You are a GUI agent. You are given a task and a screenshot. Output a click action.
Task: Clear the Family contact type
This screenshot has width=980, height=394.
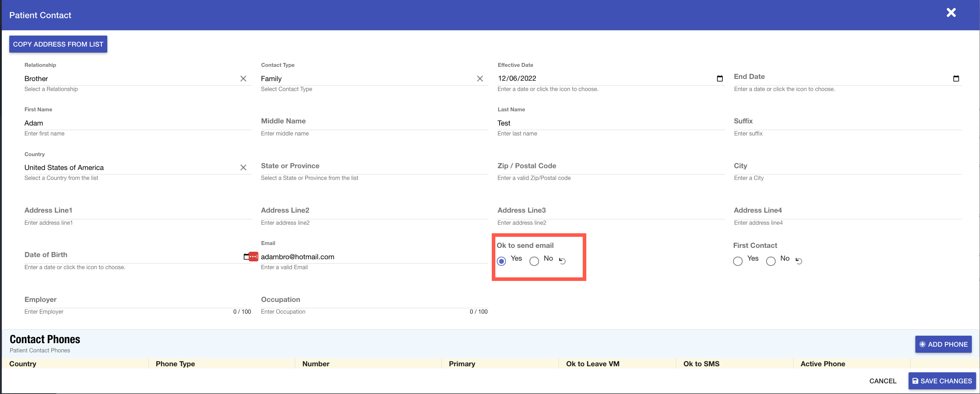tap(480, 79)
